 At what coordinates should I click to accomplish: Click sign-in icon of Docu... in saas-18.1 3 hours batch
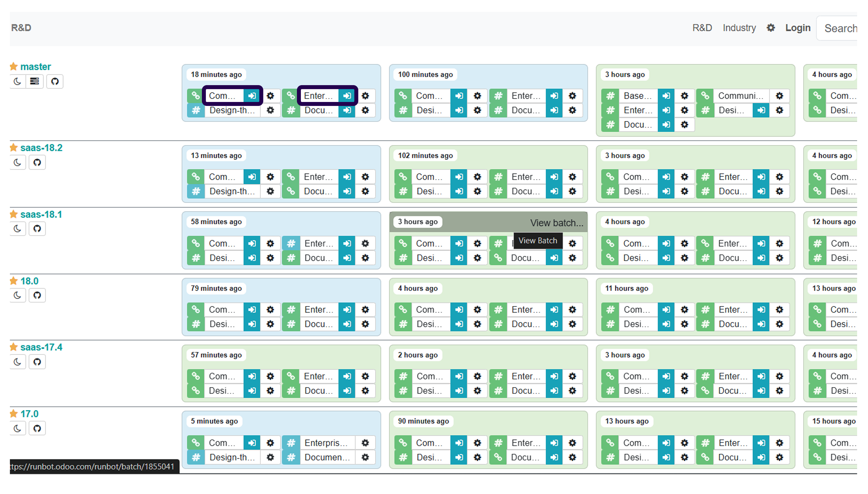point(554,258)
